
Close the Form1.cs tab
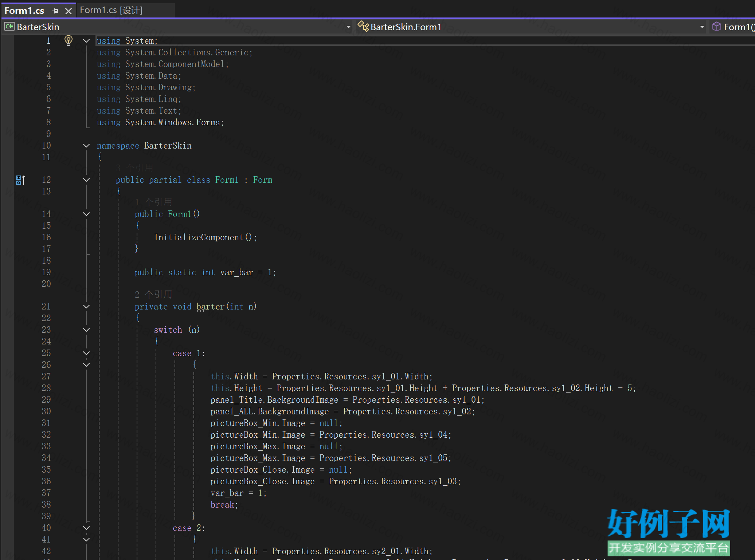[x=68, y=11]
